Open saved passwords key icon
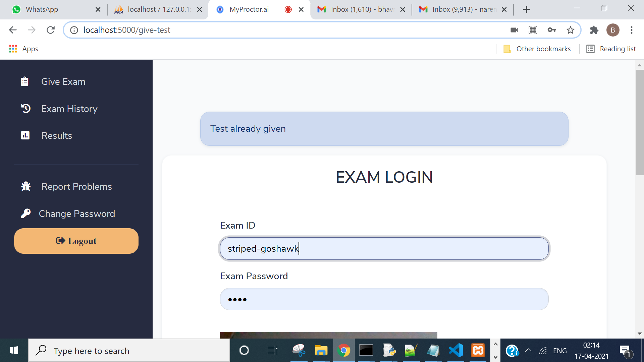The image size is (644, 362). (551, 30)
